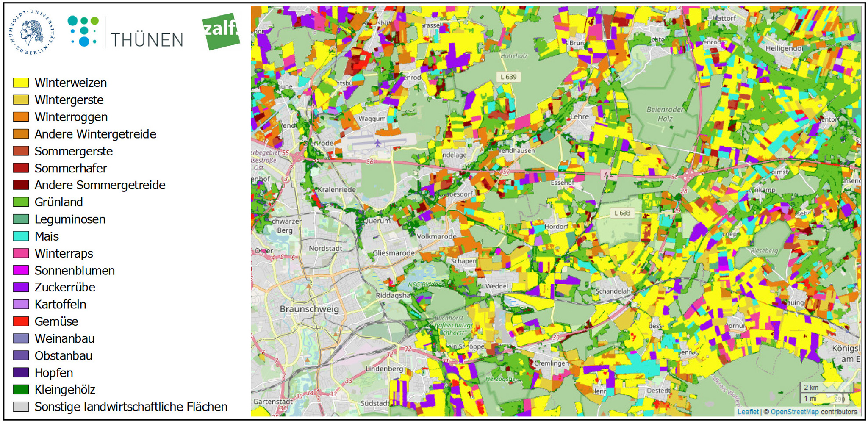Click the Sonstige landwirtschaftliche Flächen legend entry

point(130,407)
